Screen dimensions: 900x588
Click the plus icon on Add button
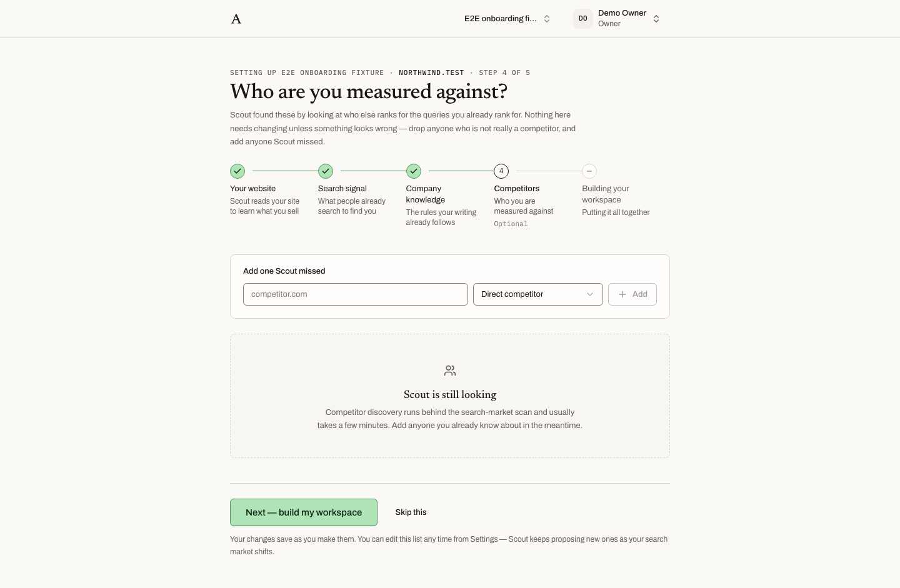(622, 294)
